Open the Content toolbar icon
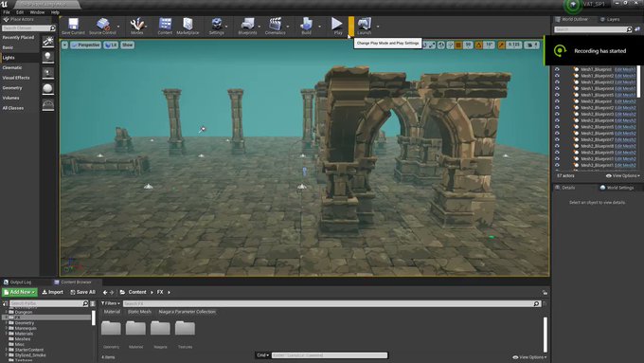This screenshot has width=644, height=363. tap(165, 25)
